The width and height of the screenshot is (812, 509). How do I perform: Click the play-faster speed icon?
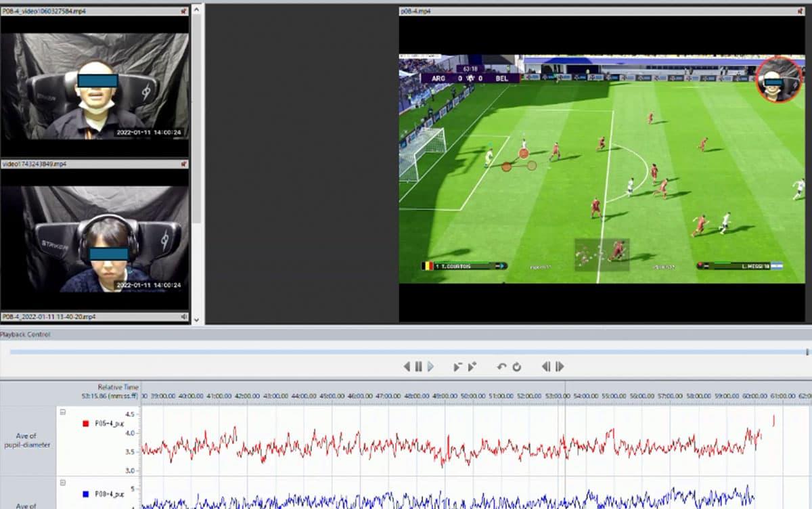pos(472,367)
